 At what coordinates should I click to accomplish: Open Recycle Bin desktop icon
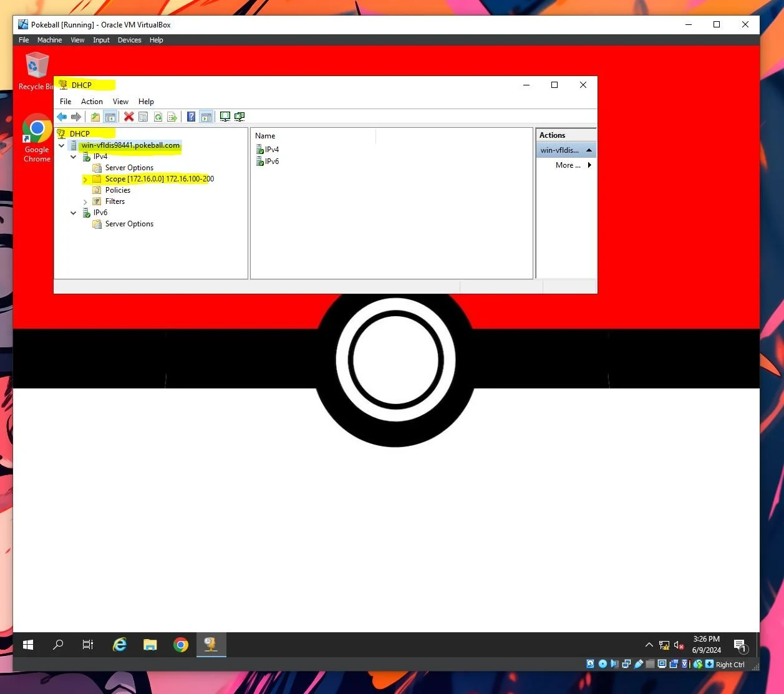point(37,72)
